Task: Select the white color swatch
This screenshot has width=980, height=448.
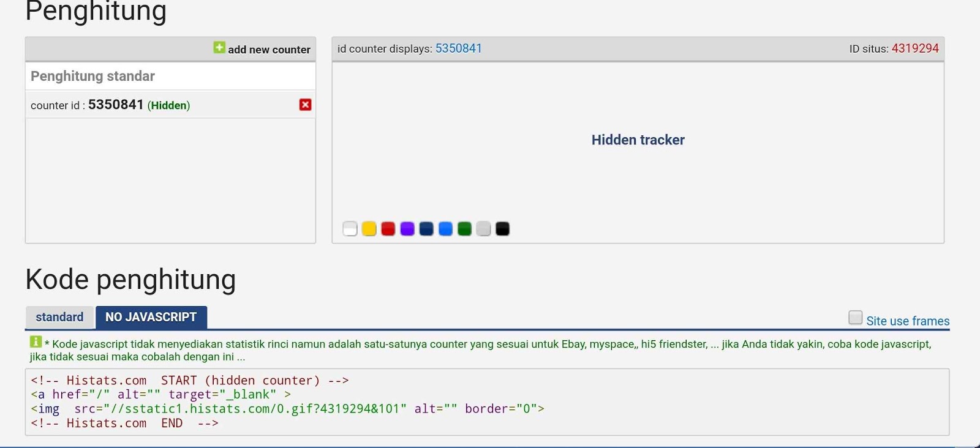Action: pyautogui.click(x=350, y=229)
